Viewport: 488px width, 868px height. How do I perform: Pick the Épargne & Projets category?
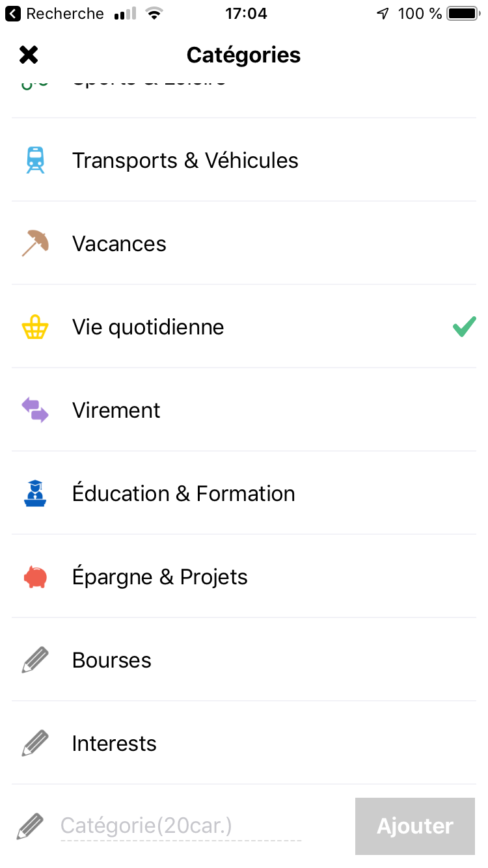click(160, 577)
